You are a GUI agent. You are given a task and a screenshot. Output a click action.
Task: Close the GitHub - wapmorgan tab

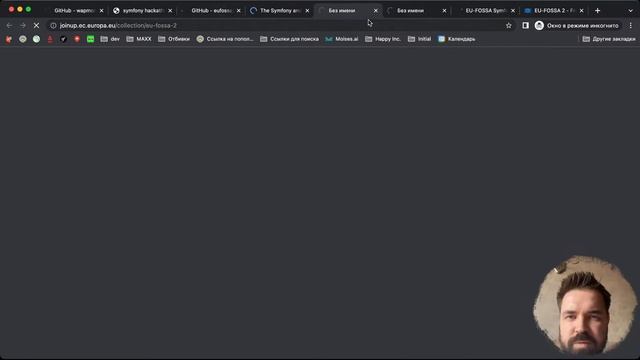point(102,11)
